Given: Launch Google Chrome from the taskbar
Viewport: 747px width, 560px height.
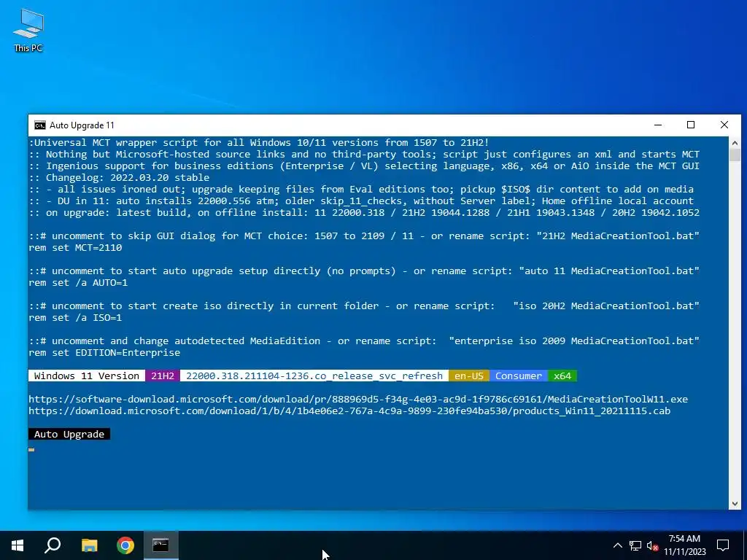Looking at the screenshot, I should coord(125,545).
